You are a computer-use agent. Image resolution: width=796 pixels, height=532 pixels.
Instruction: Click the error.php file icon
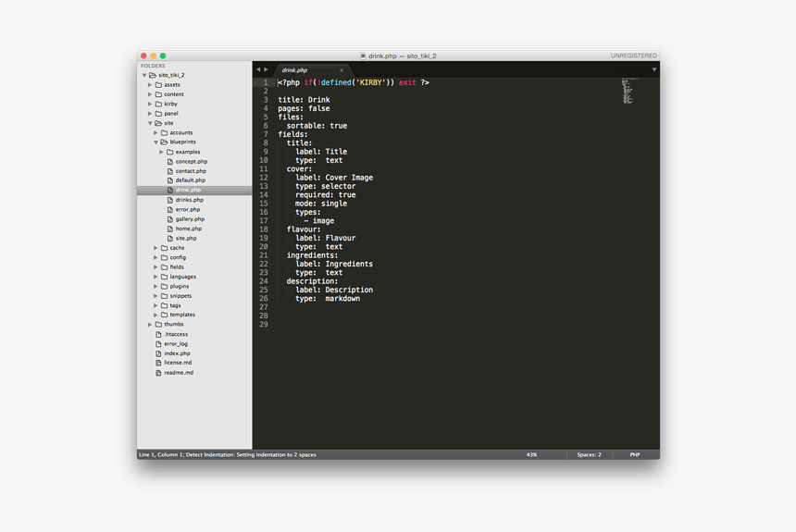170,210
